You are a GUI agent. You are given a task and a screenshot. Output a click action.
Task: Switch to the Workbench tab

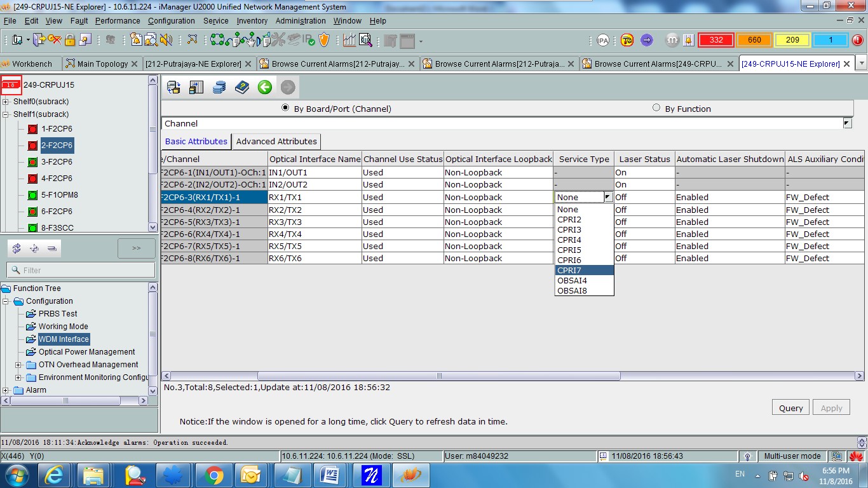coord(32,64)
